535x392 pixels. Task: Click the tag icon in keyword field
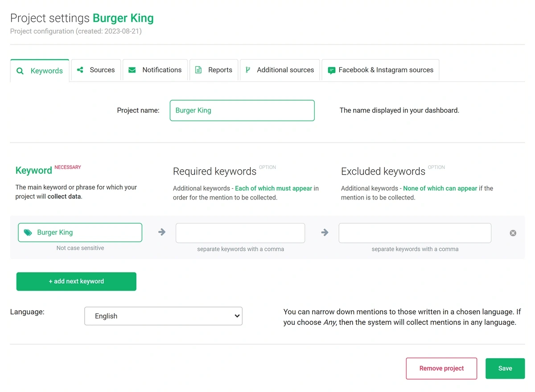tap(28, 233)
